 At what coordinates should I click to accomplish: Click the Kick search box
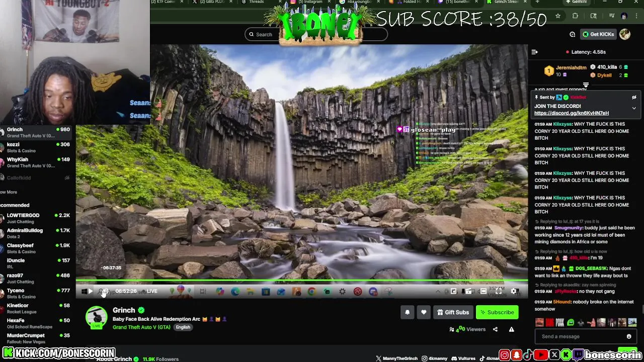(x=316, y=34)
